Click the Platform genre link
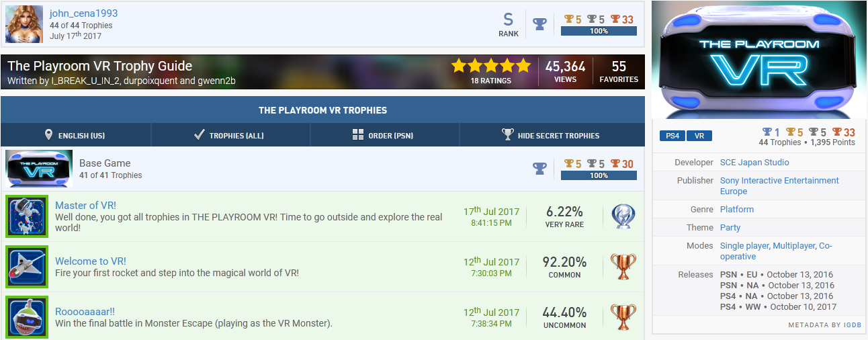Image resolution: width=868 pixels, height=340 pixels. click(x=737, y=210)
